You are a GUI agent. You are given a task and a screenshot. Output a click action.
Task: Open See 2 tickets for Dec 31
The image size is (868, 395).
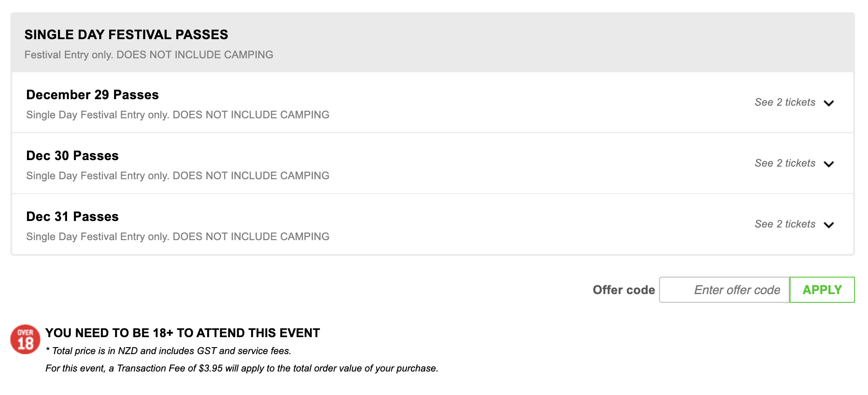click(x=785, y=224)
